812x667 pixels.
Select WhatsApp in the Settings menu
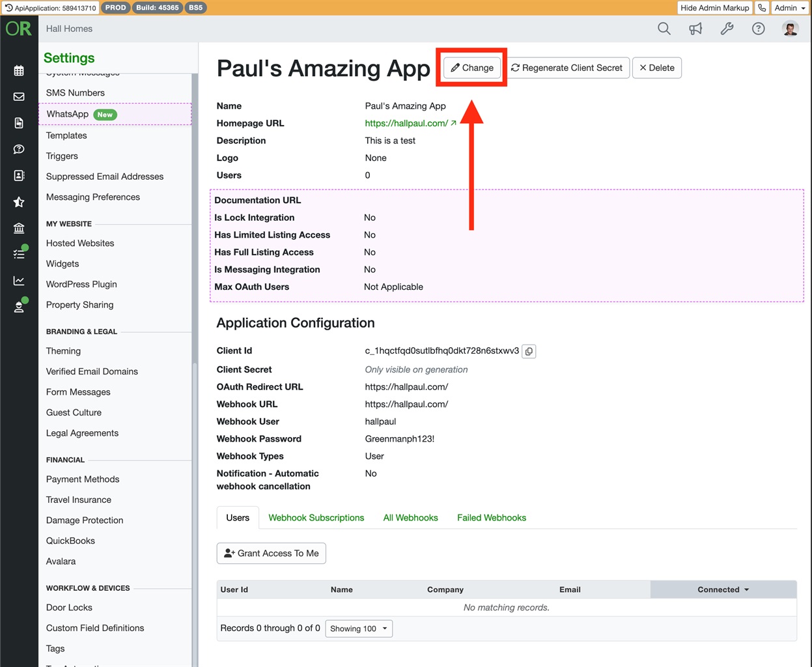pyautogui.click(x=68, y=114)
